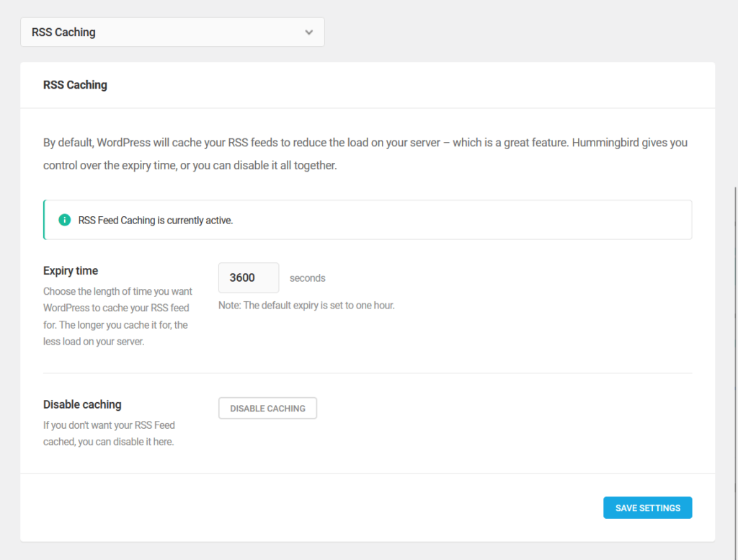Click the green info icon in notice
The image size is (738, 560).
pyautogui.click(x=64, y=220)
